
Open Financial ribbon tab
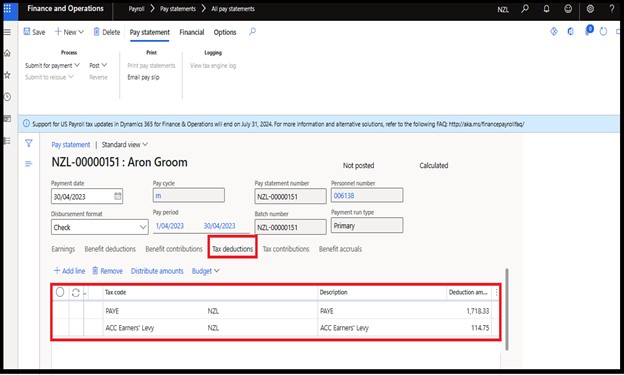click(191, 32)
